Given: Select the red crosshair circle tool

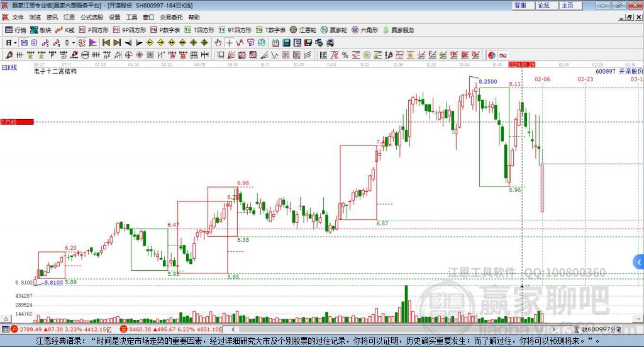Looking at the screenshot, I should pos(128,55).
